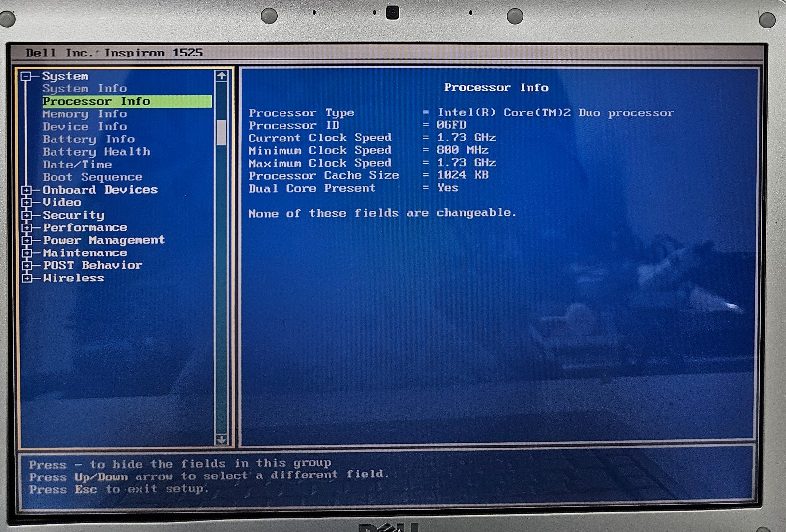Open Boot Sequence entry
The width and height of the screenshot is (786, 532).
(x=92, y=177)
